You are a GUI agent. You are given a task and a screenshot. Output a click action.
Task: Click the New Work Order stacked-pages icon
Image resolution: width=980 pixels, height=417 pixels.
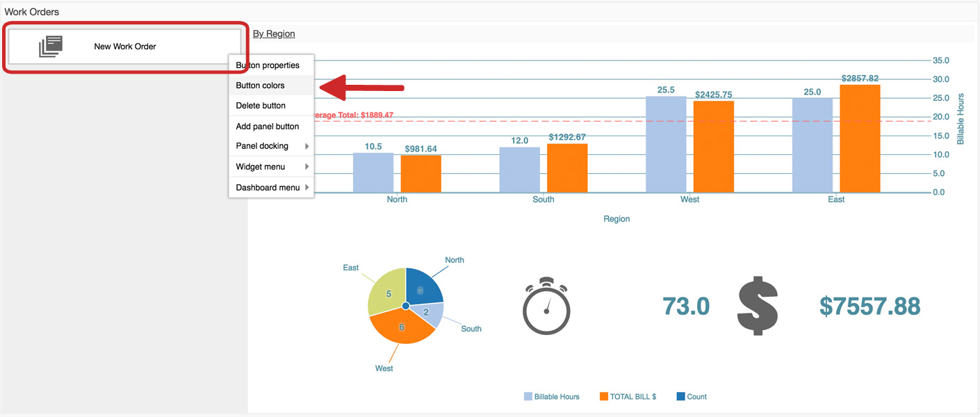coord(51,47)
